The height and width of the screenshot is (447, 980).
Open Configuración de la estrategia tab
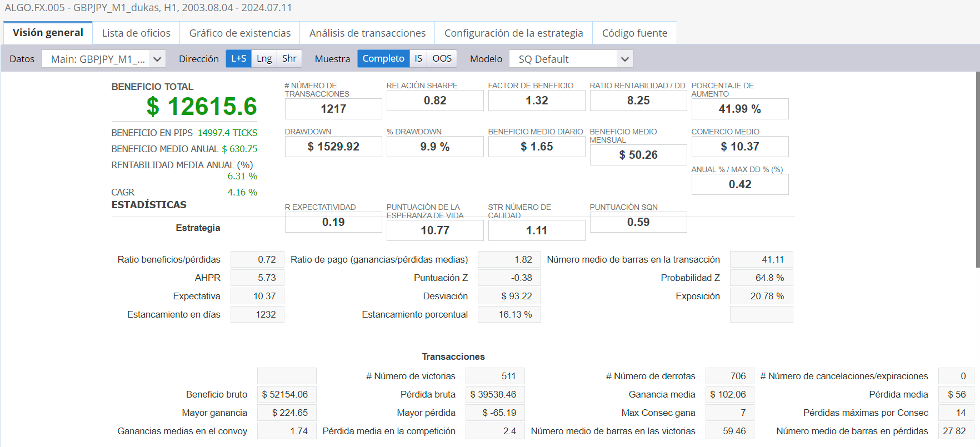(513, 33)
